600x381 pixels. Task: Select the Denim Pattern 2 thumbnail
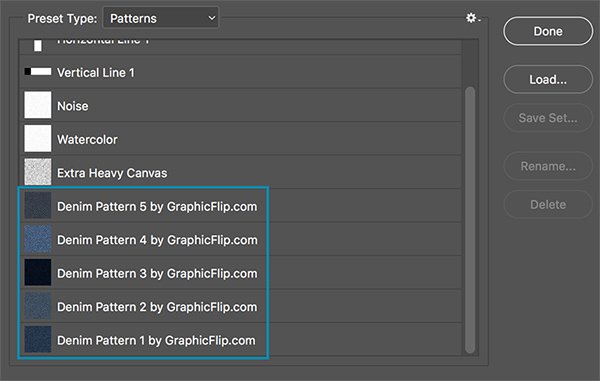tap(38, 306)
